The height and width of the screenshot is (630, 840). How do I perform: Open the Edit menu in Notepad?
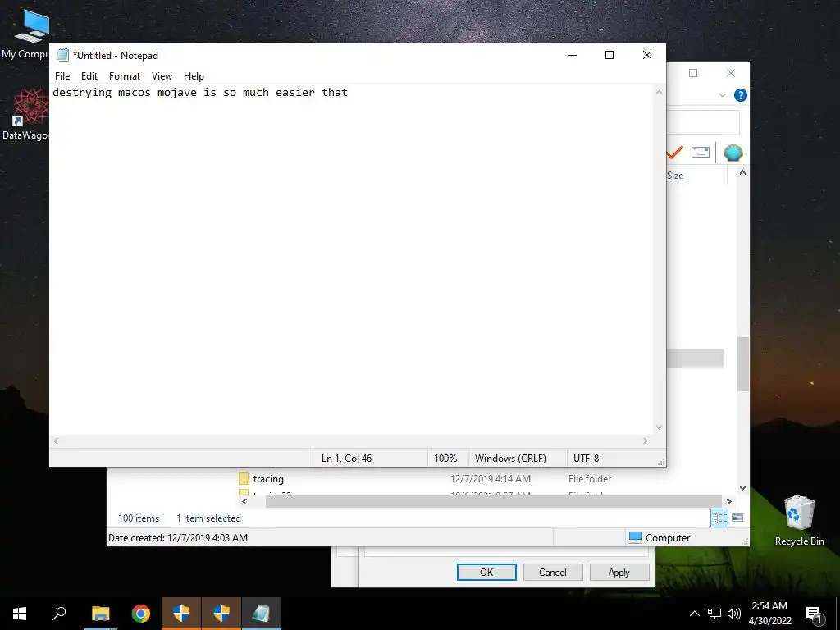coord(89,76)
